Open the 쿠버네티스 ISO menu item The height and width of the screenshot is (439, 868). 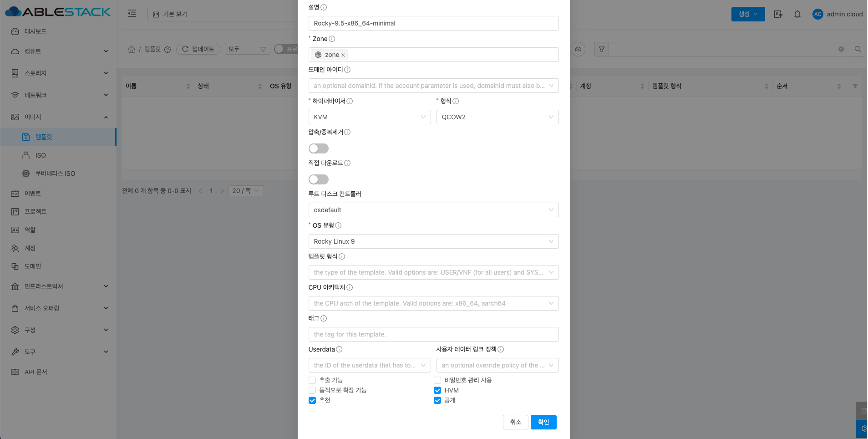58,174
